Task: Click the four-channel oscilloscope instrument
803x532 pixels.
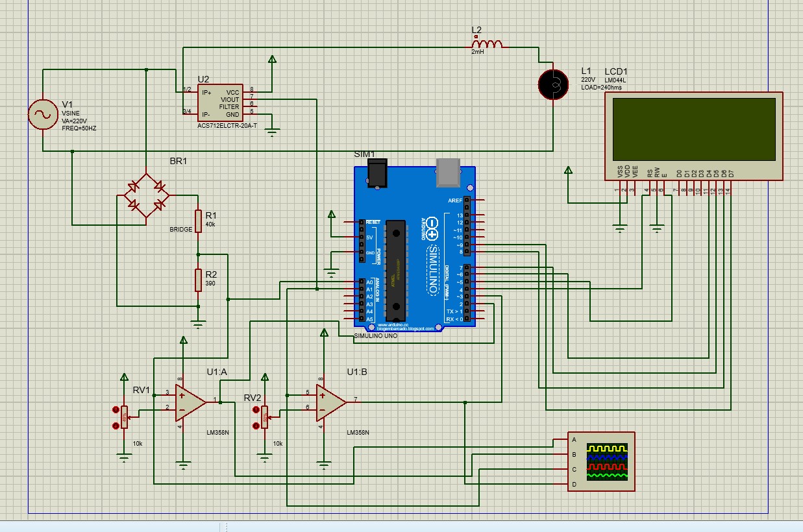Action: (601, 462)
